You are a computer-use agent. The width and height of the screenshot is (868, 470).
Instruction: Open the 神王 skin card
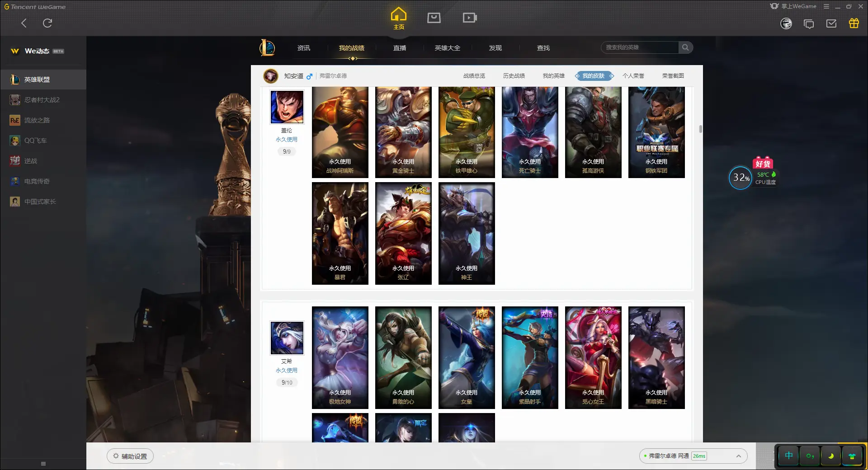[467, 233]
